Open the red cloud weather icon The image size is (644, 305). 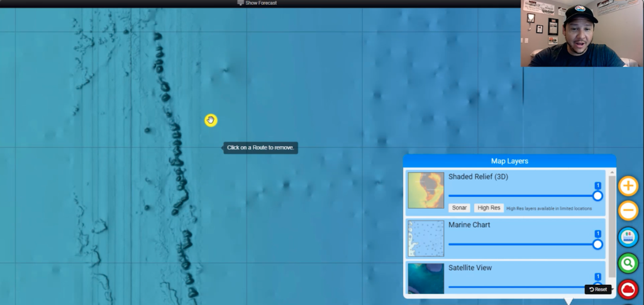(x=628, y=289)
